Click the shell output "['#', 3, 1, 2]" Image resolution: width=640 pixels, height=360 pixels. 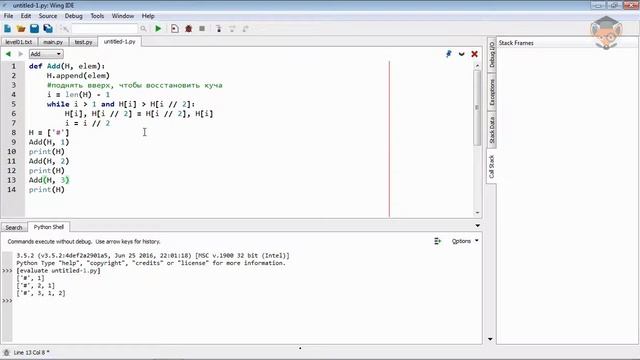(41, 293)
